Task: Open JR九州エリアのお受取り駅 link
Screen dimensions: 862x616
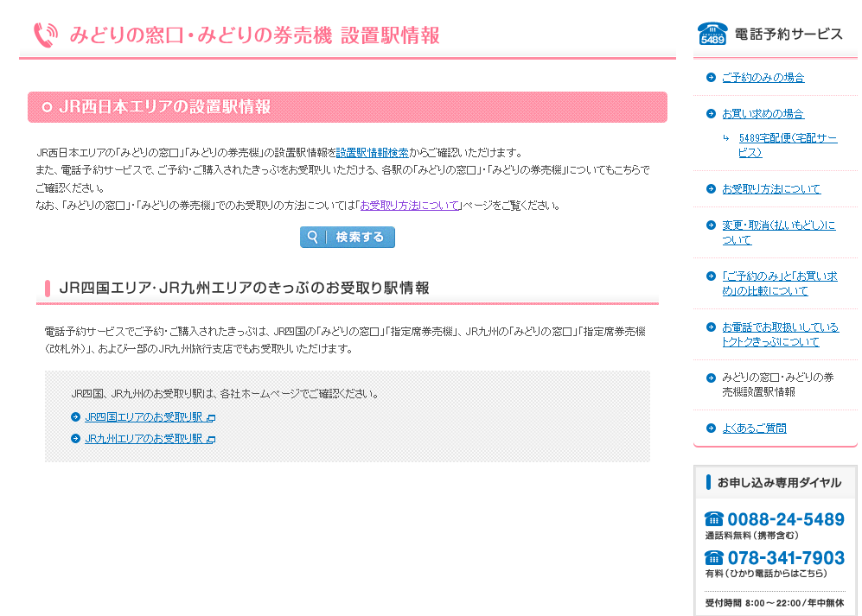Action: [x=144, y=439]
